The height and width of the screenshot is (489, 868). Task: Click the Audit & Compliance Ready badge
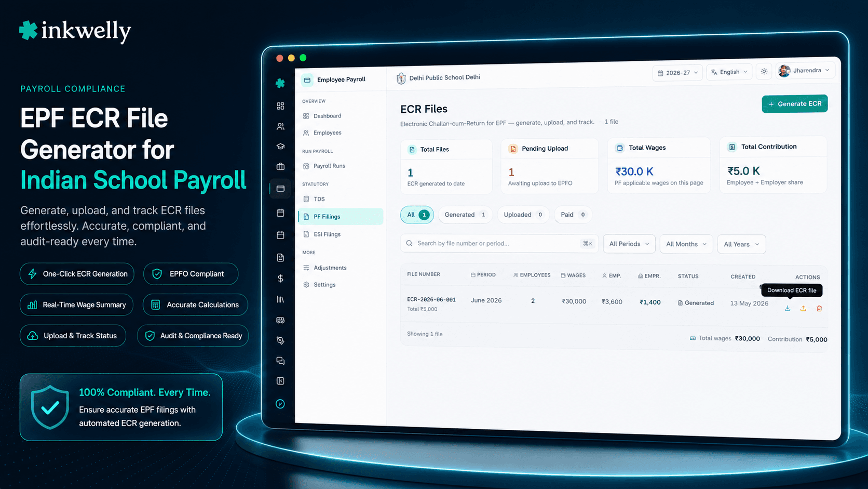tap(193, 336)
